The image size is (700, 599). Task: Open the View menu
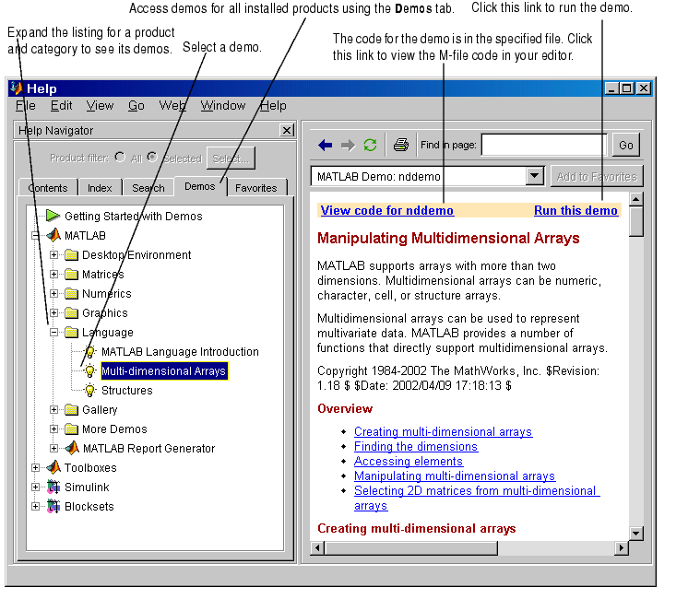100,106
